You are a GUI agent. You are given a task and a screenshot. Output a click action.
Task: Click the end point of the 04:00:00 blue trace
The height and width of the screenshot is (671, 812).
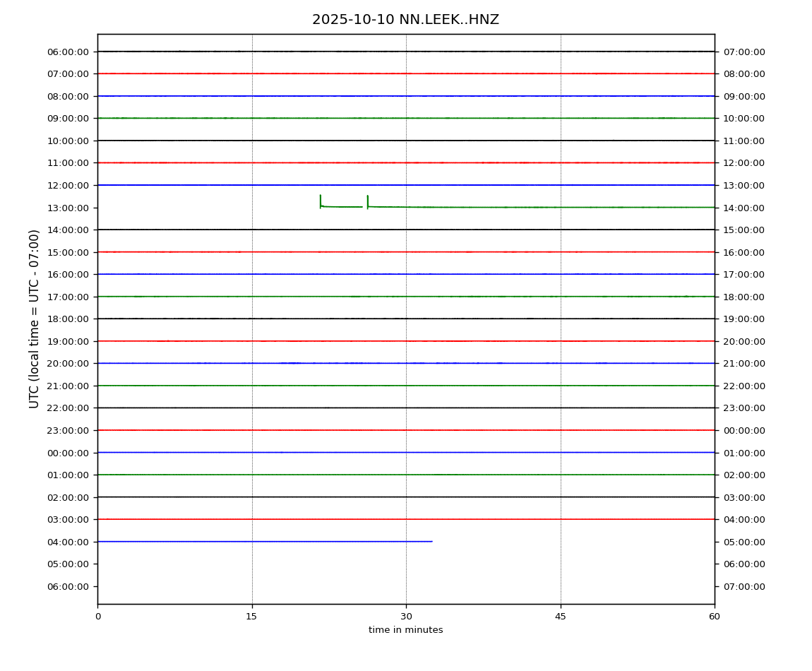click(x=431, y=542)
